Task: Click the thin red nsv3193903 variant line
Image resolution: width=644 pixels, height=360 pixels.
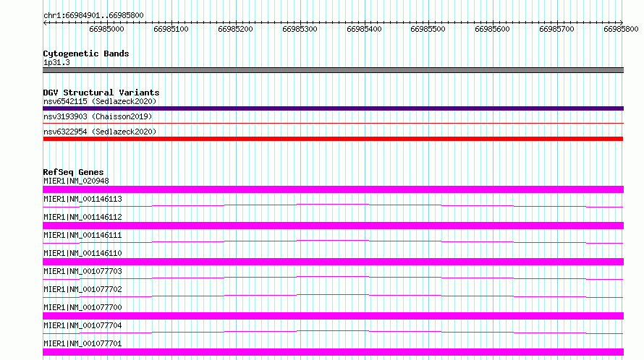Action: click(x=333, y=123)
